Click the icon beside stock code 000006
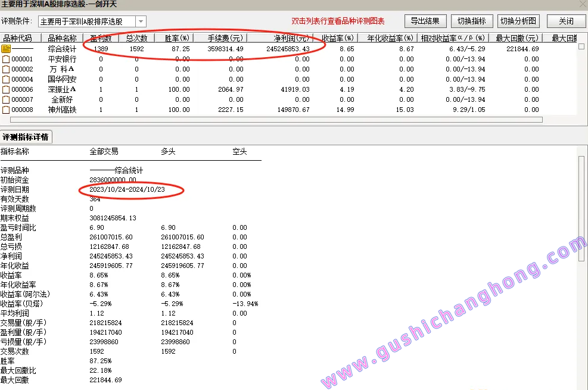The image size is (588, 390). click(6, 89)
